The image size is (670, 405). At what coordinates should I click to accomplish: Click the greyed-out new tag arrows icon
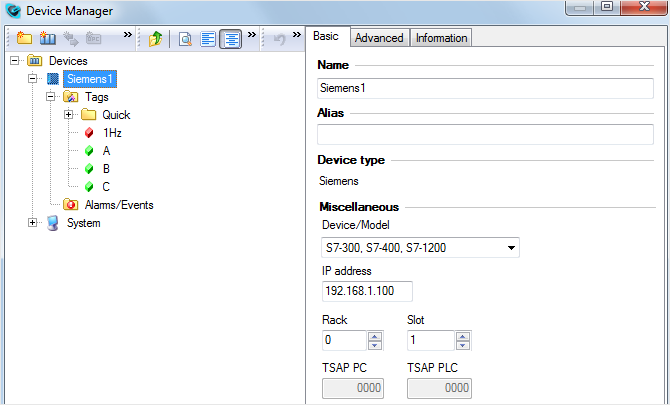pos(71,38)
